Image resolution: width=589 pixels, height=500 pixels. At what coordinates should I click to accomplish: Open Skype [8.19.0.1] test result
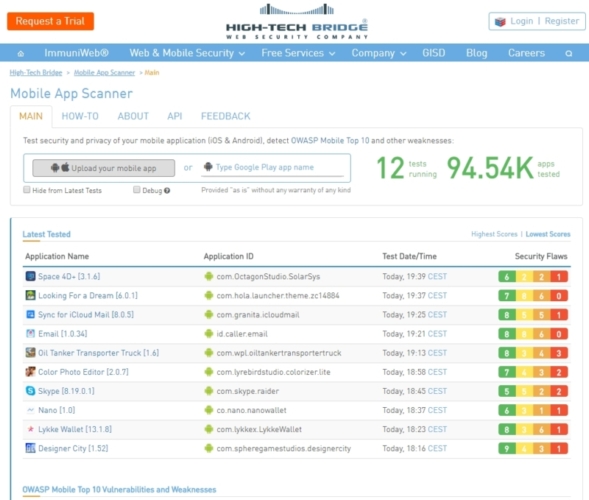point(66,391)
